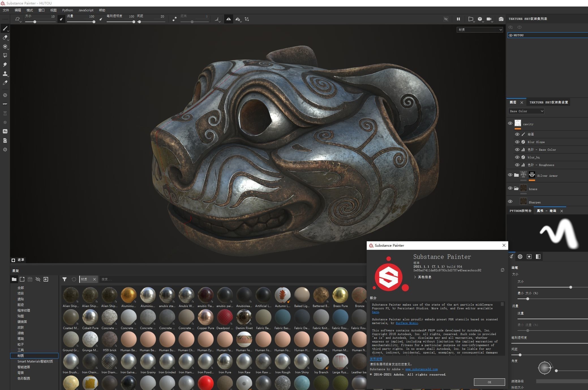Hide the Base Color levels effect
Screen dimensions: 588x390
pyautogui.click(x=517, y=150)
